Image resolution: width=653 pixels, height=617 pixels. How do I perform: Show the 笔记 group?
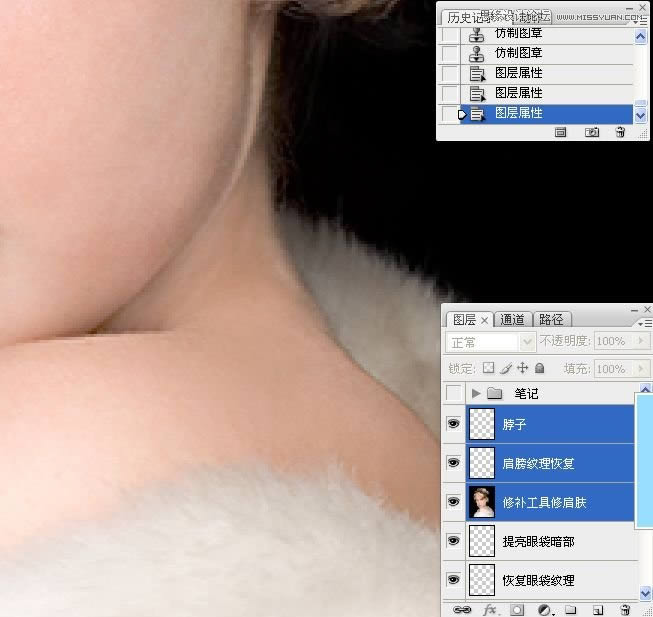453,393
